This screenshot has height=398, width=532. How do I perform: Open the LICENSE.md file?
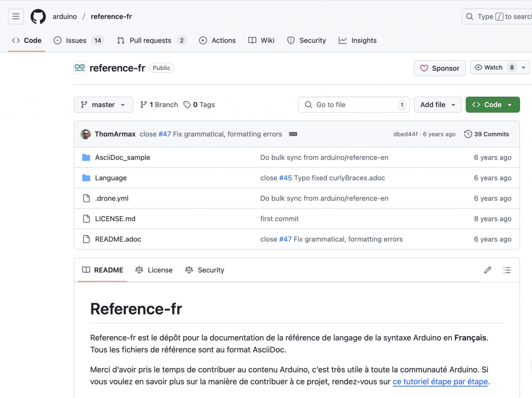[115, 219]
